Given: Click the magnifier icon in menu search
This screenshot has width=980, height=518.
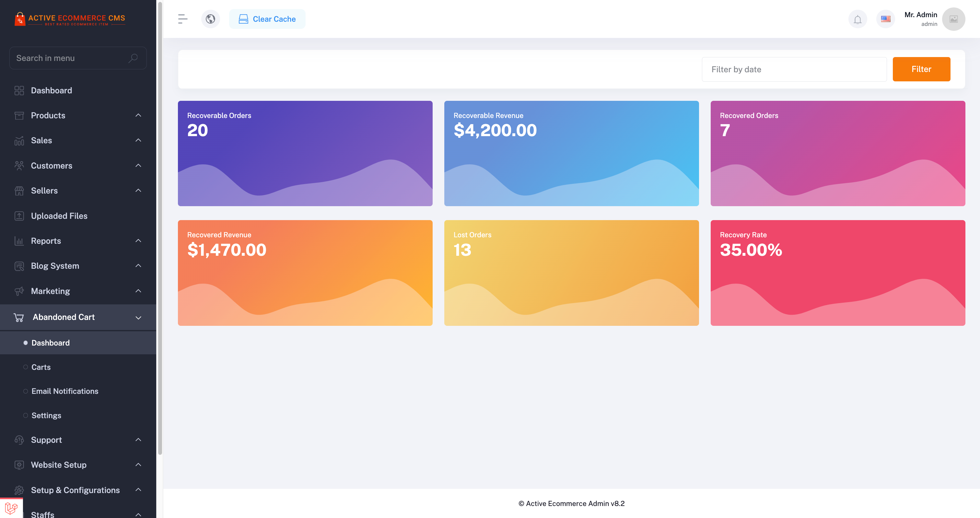Looking at the screenshot, I should (x=133, y=58).
